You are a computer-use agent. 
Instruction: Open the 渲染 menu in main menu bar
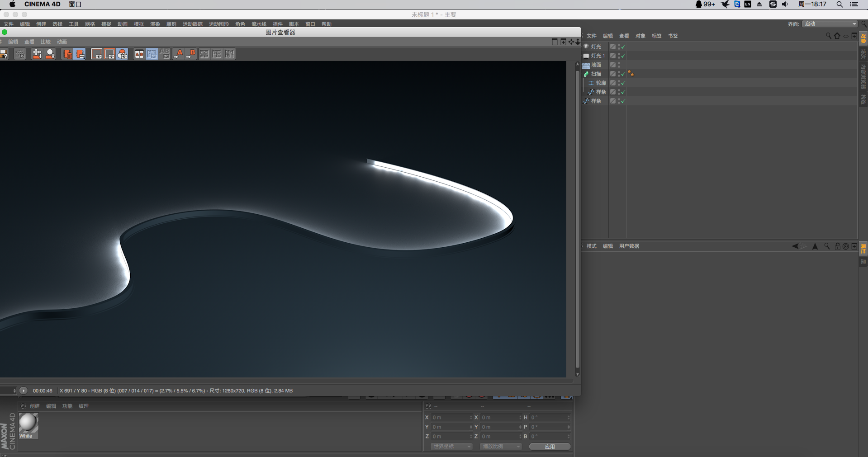tap(155, 24)
